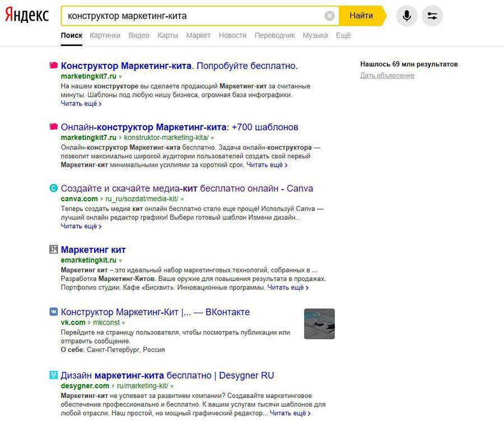Expand Читать ещё under the Canva result
This screenshot has height=424, width=504.
click(81, 227)
